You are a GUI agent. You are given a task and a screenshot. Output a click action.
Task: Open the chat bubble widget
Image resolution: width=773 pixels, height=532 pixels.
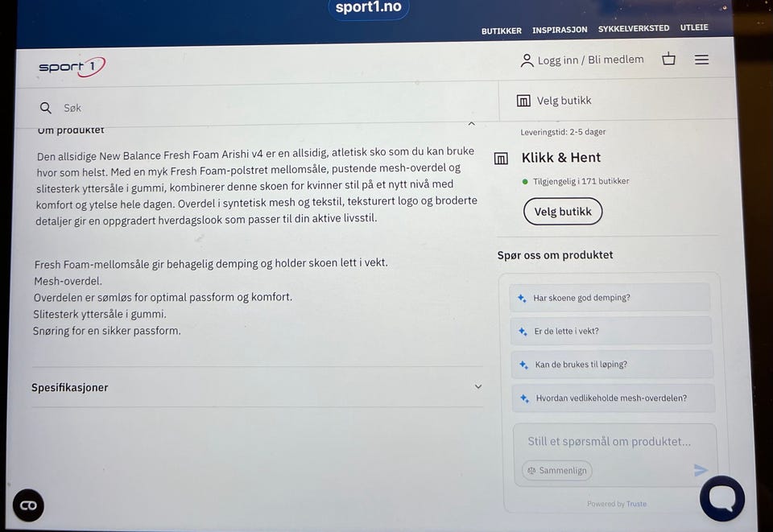[x=722, y=498]
